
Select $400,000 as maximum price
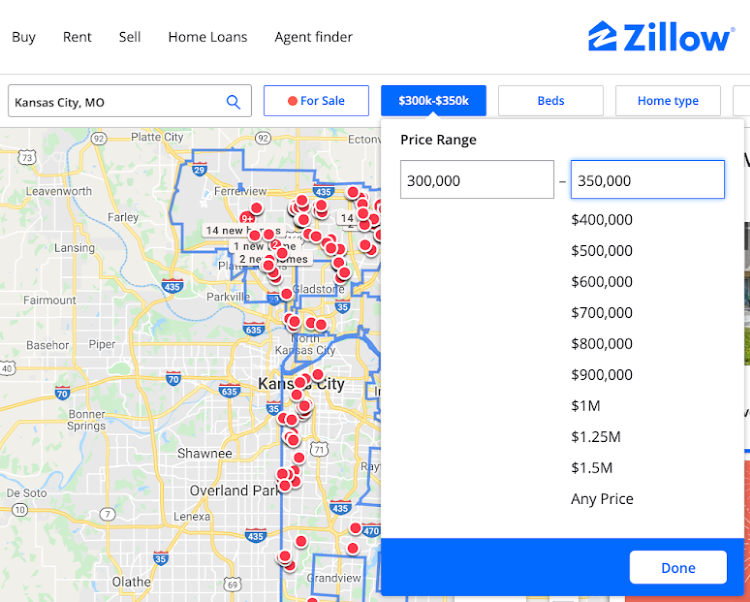click(x=602, y=220)
